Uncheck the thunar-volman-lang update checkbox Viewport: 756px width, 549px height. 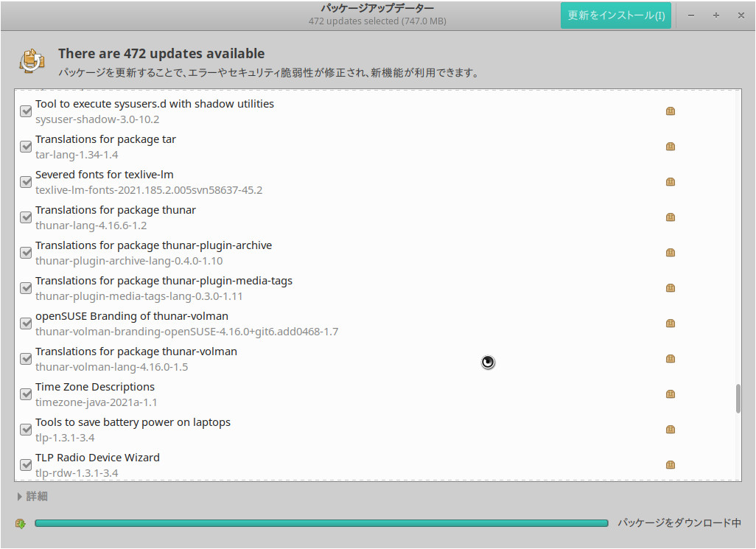point(26,359)
